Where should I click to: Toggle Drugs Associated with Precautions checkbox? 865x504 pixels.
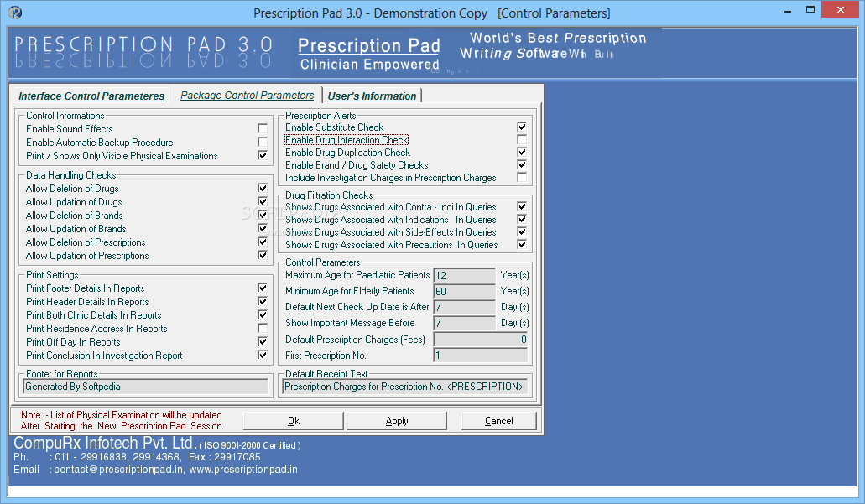coord(522,244)
